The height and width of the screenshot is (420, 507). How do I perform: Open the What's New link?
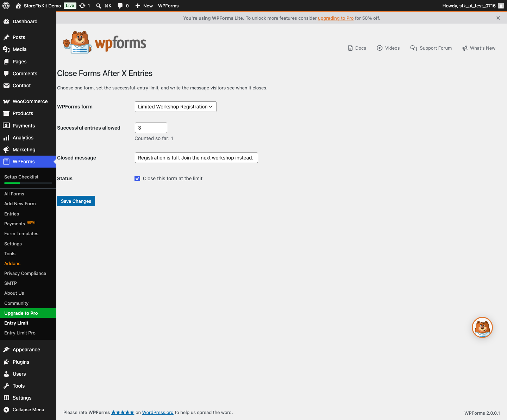pyautogui.click(x=479, y=48)
